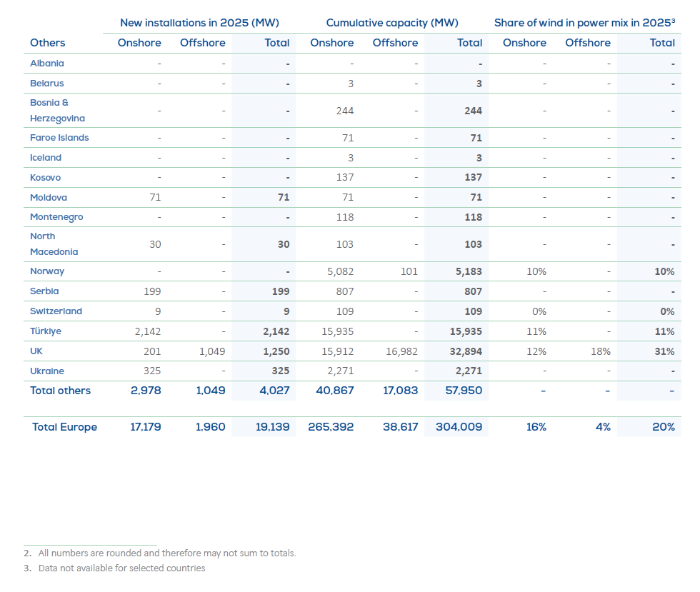700x592 pixels.
Task: Click the Bosnia & Herzegovina country label
Action: click(57, 111)
